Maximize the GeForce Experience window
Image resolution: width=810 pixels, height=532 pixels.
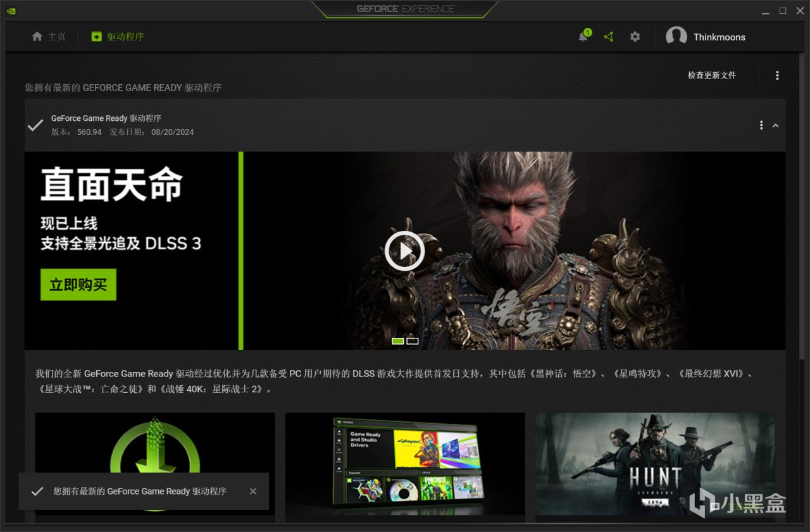(x=783, y=10)
